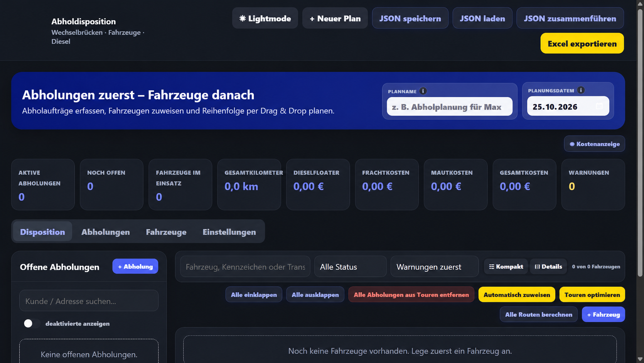Switch to Lightmode
This screenshot has width=644, height=363.
265,18
